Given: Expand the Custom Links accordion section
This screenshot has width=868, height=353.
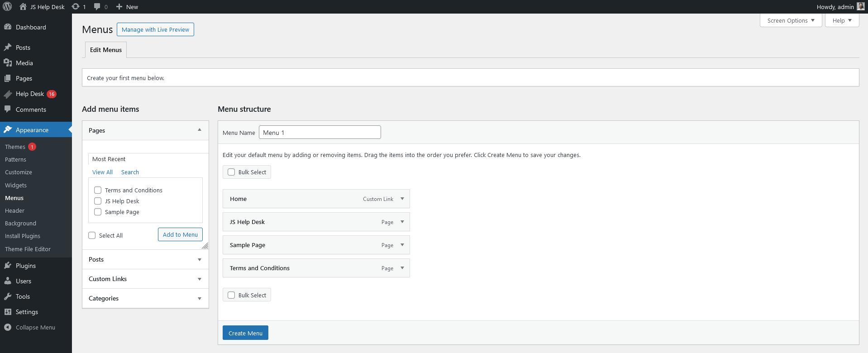Looking at the screenshot, I should pyautogui.click(x=145, y=279).
